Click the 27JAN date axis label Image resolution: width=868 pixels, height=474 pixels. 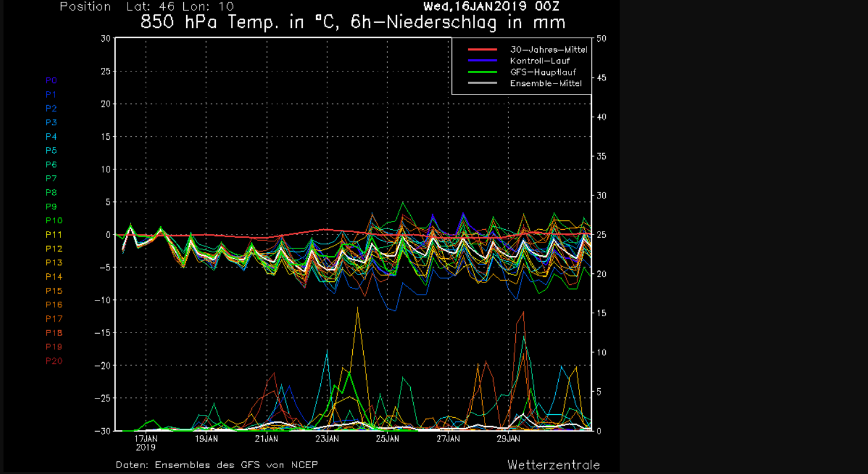(x=448, y=439)
